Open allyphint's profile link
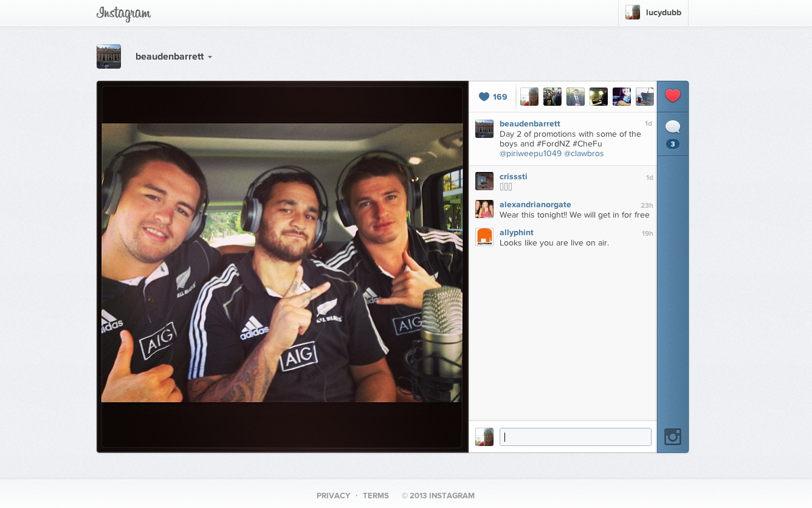The width and height of the screenshot is (812, 508). point(517,232)
